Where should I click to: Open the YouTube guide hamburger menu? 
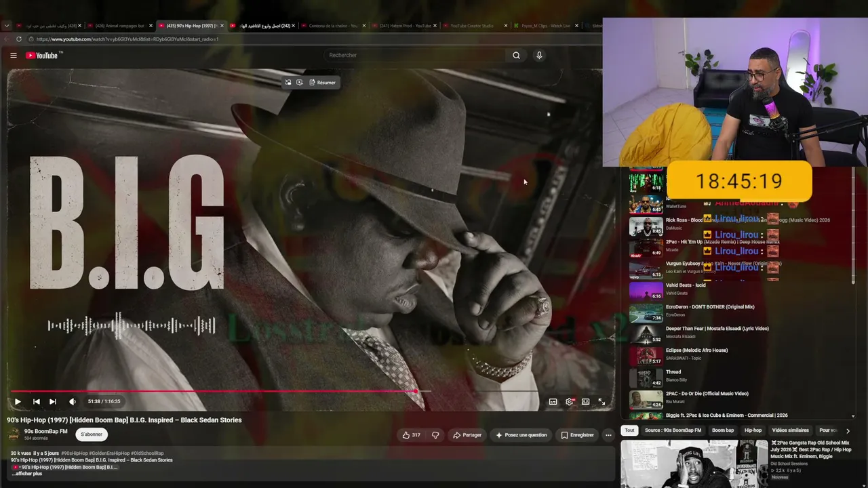coord(13,56)
